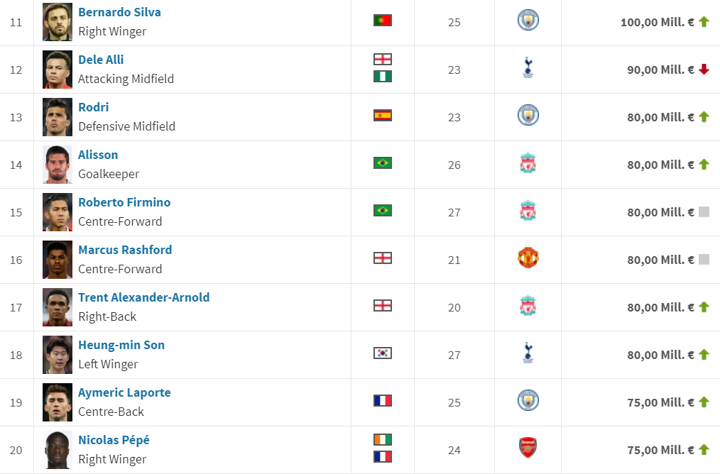Open Bernardo Silva player profile link

point(119,12)
